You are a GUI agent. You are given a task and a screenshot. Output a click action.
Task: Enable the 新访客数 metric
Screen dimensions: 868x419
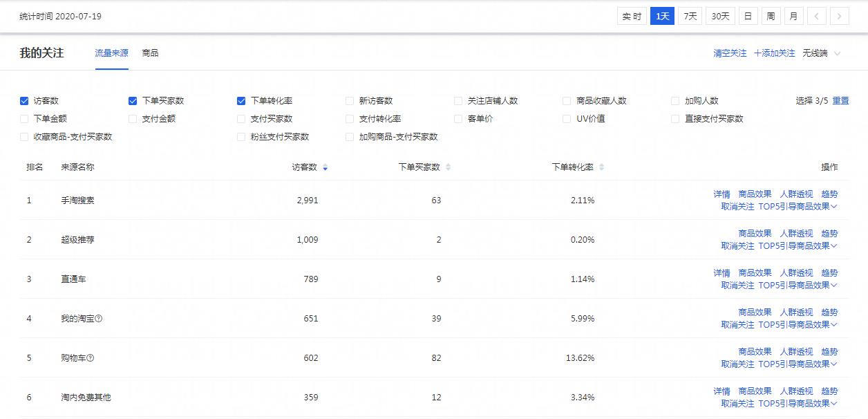click(x=350, y=100)
